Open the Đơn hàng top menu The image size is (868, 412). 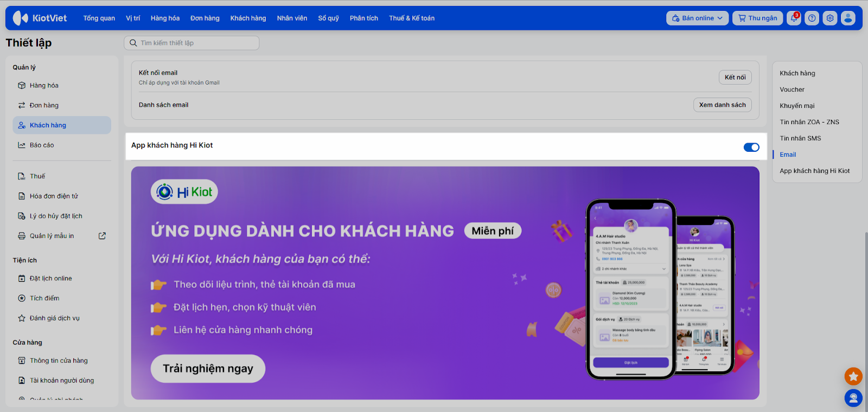(x=205, y=18)
